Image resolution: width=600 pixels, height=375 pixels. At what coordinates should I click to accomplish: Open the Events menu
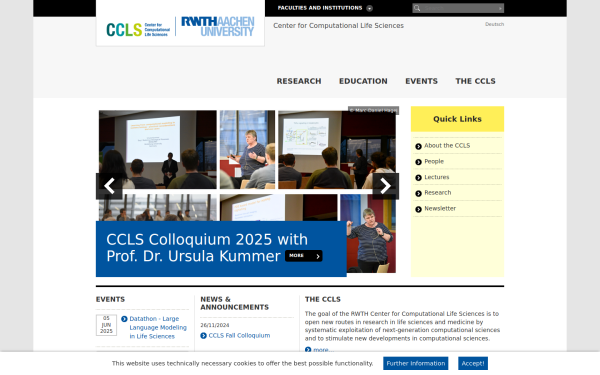pyautogui.click(x=421, y=81)
